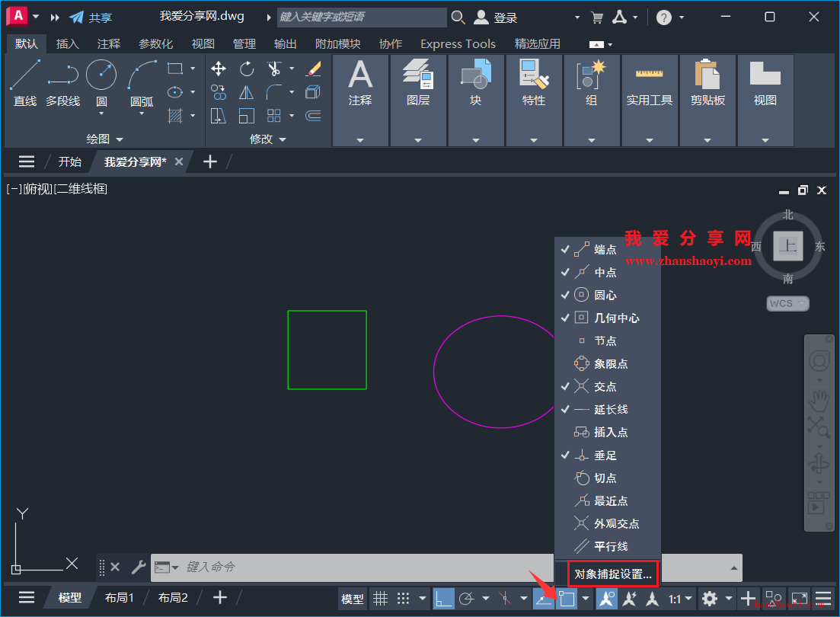Open the Arc tool dropdown arrow

142,113
